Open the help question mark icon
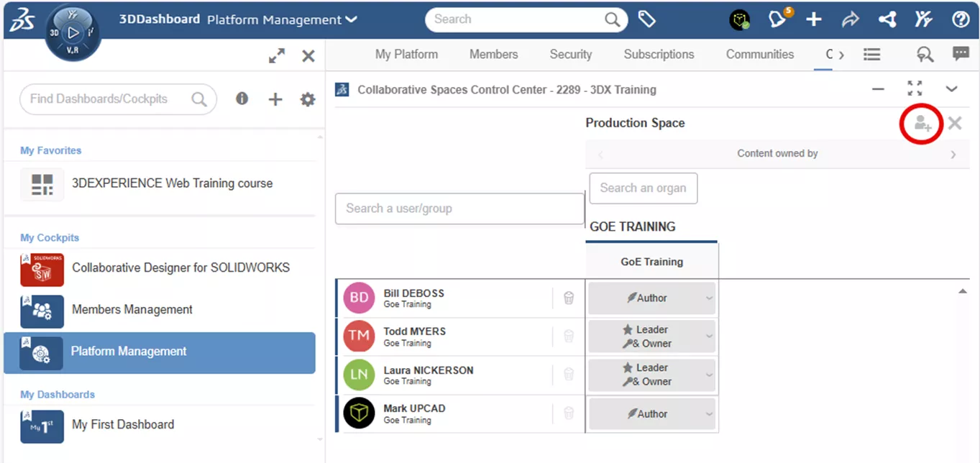 click(961, 19)
